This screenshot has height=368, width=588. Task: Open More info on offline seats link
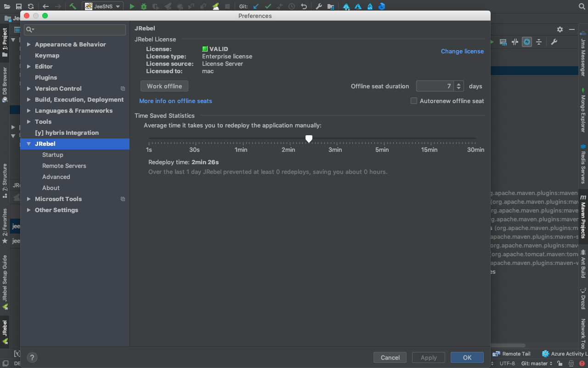(175, 101)
